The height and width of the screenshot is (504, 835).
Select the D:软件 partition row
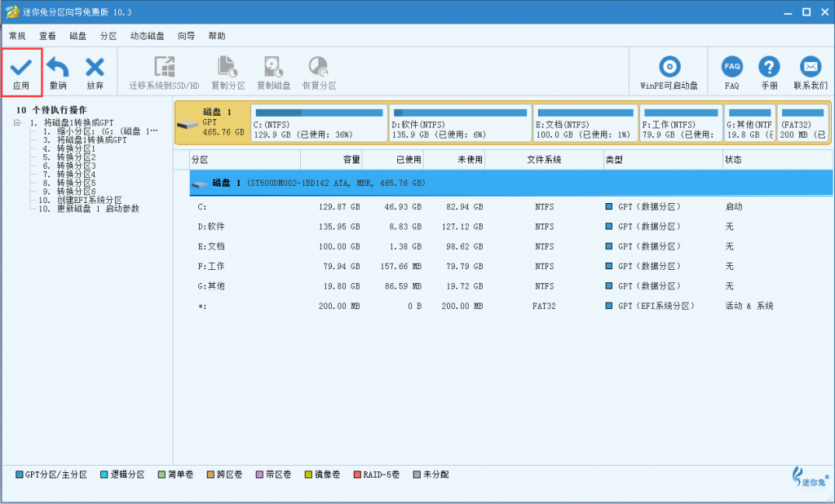[x=510, y=227]
